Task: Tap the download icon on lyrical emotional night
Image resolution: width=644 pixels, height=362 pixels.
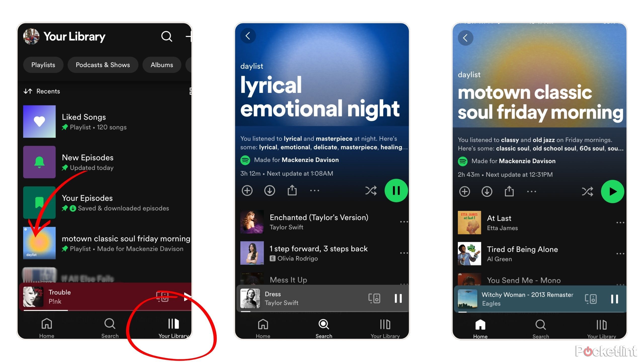Action: point(269,191)
